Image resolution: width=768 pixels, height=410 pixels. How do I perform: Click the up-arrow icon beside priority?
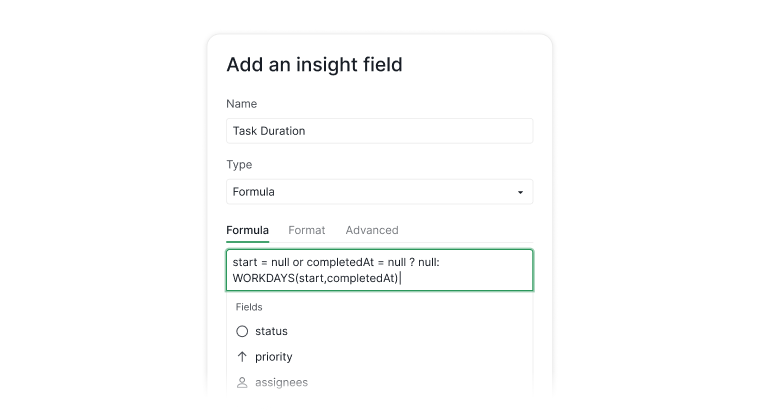(x=242, y=357)
